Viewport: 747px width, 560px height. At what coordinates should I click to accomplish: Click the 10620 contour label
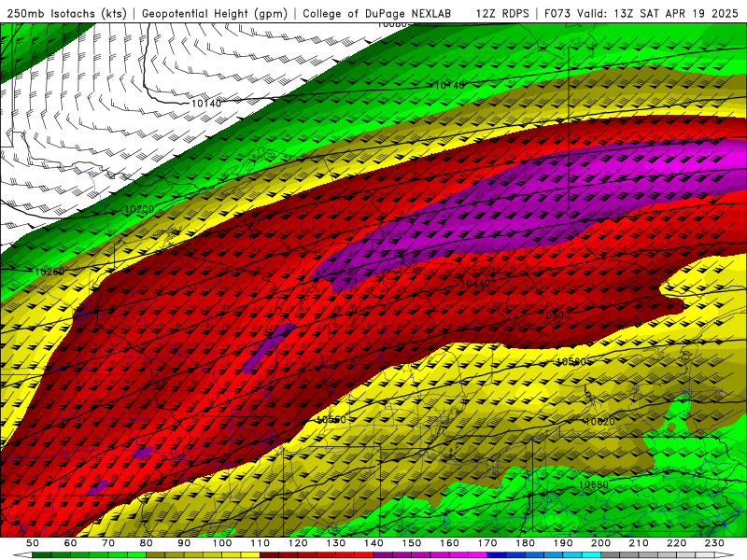click(x=599, y=422)
